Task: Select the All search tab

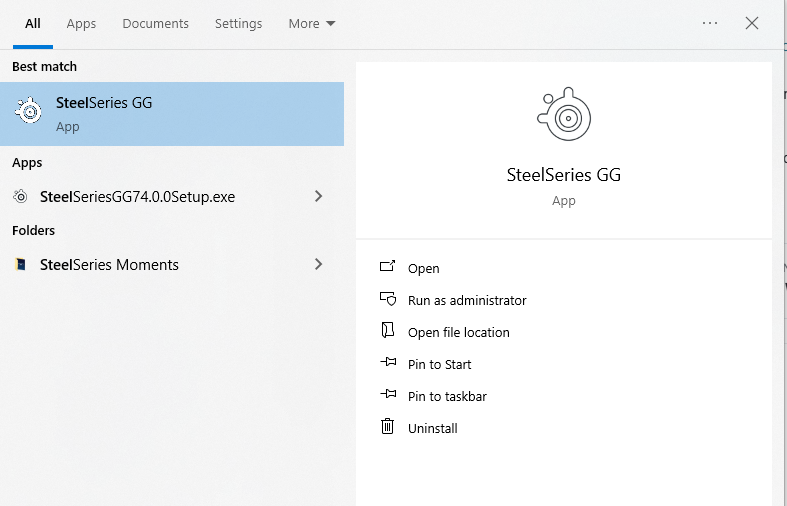Action: (33, 23)
